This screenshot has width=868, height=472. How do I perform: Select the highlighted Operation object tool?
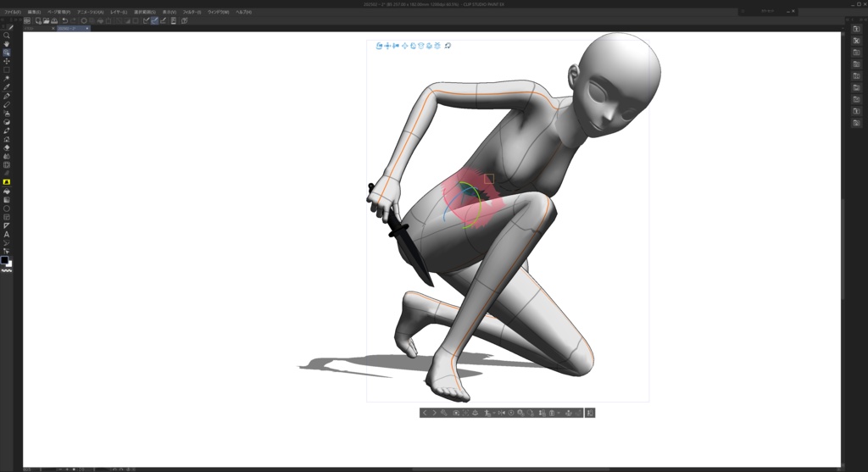(7, 53)
